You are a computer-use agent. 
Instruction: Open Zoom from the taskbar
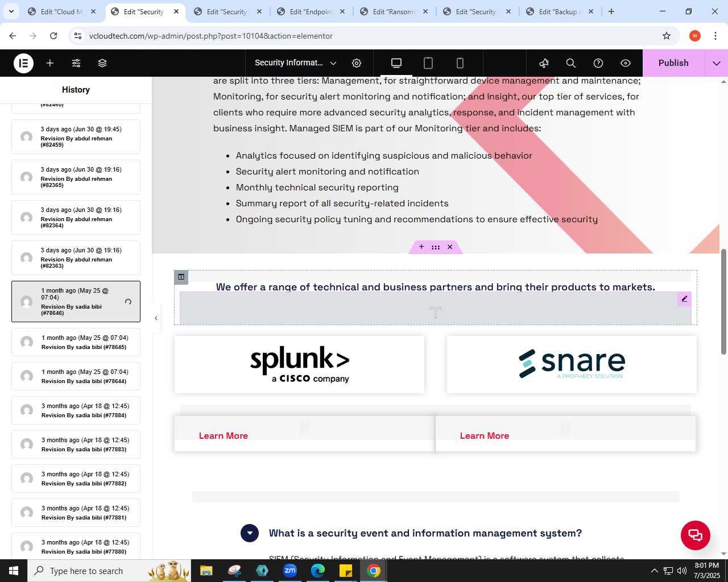(x=290, y=571)
